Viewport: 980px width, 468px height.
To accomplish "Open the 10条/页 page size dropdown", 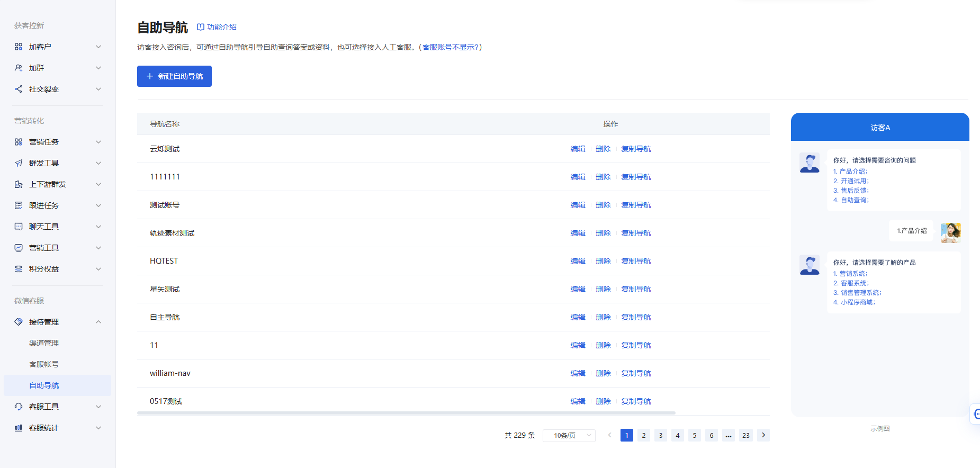I will [x=569, y=435].
